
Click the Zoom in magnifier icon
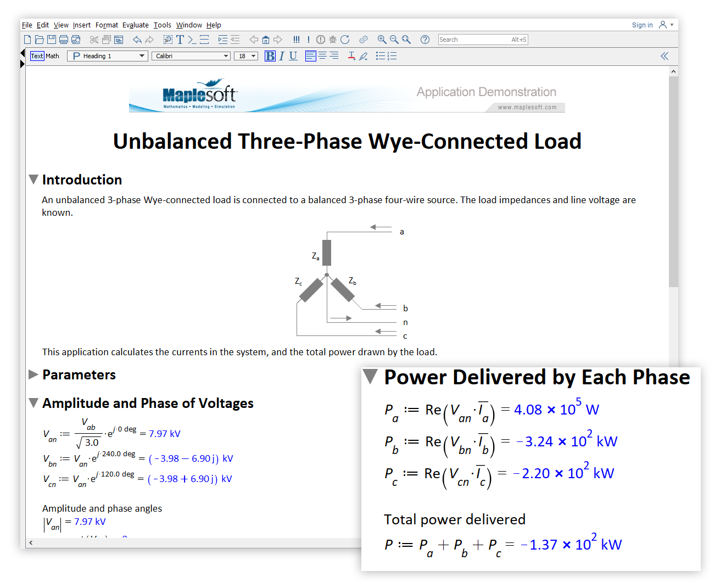pyautogui.click(x=382, y=40)
